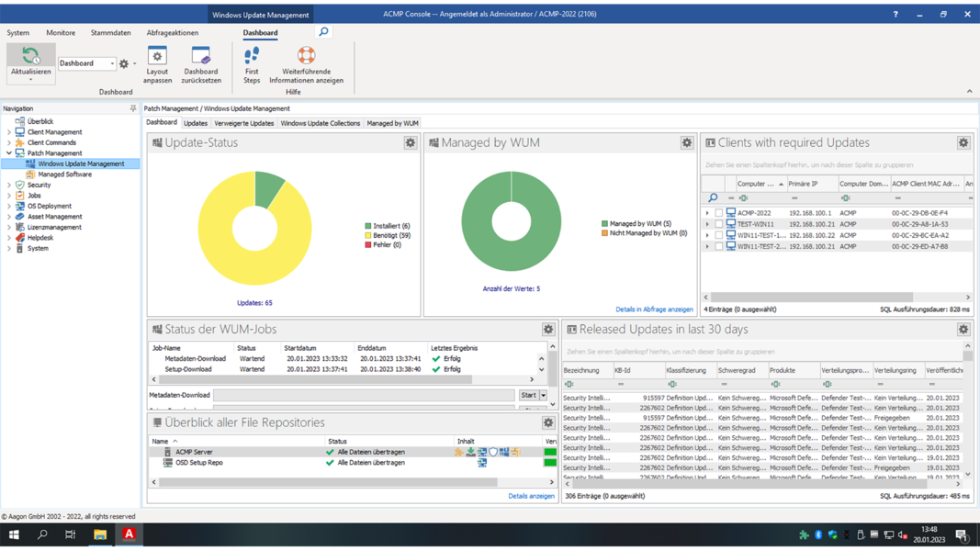Open the Dashboard combo box in ribbon

(x=87, y=63)
